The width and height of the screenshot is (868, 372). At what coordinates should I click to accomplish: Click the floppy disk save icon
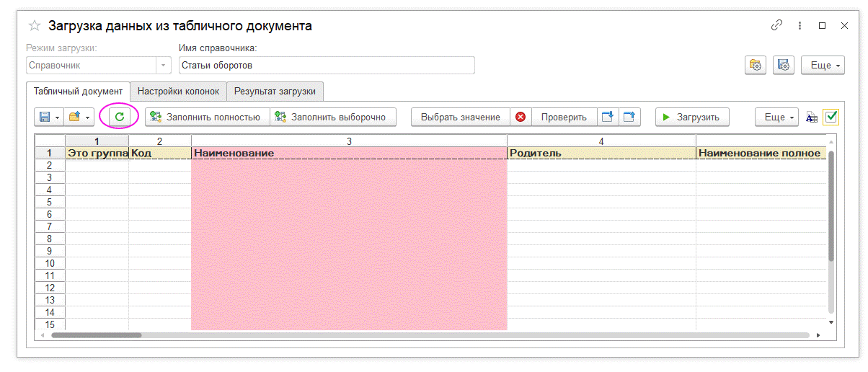pos(45,117)
